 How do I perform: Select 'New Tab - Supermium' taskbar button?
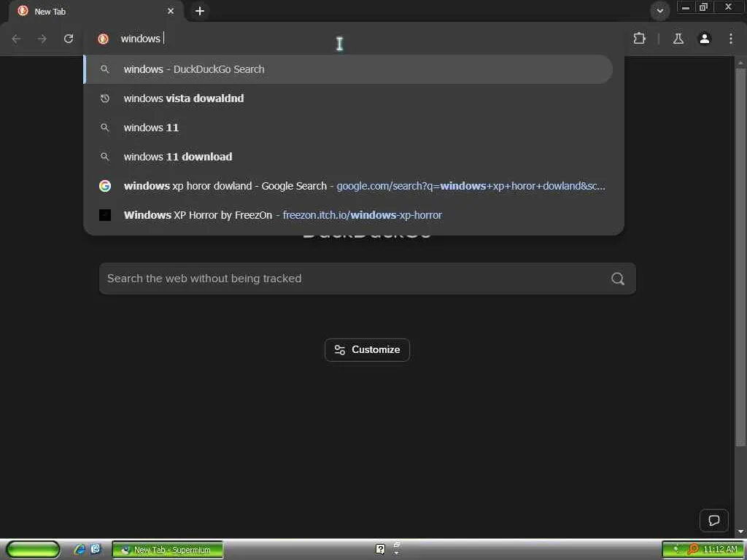[x=167, y=550]
